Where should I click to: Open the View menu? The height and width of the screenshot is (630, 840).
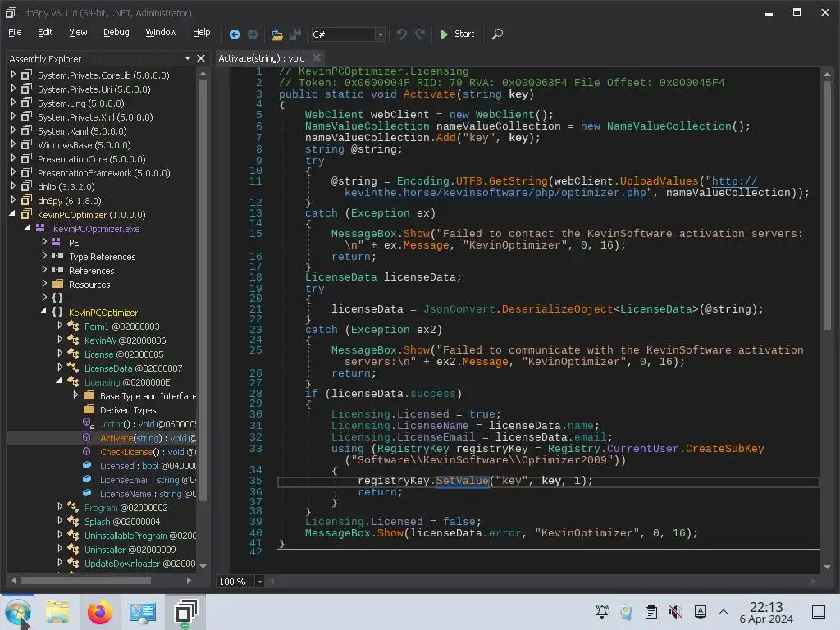coord(78,32)
